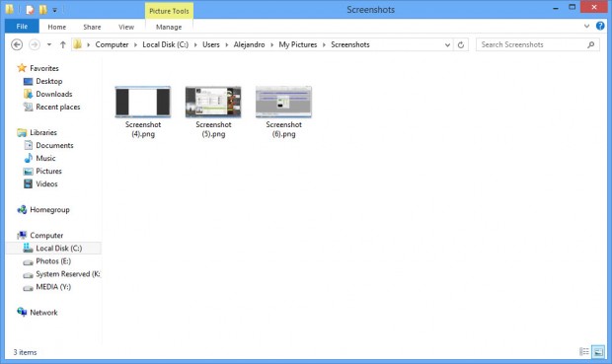Click Local Disk (C:) in address path

tap(165, 44)
